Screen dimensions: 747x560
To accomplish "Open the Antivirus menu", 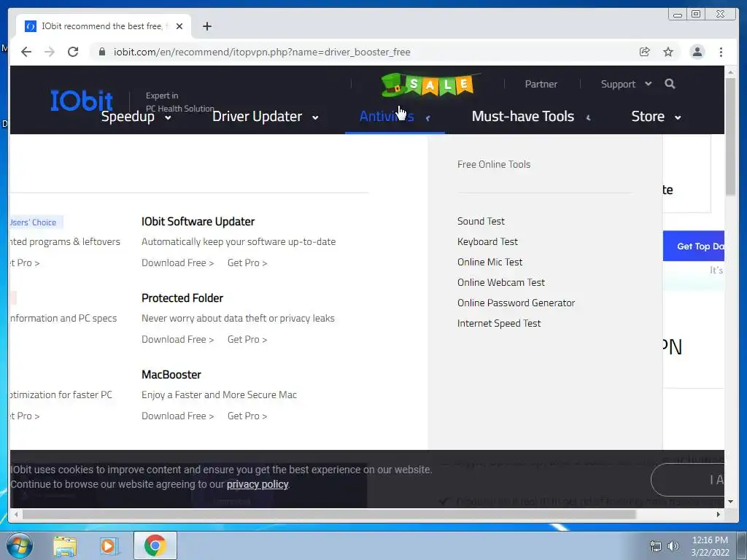I will [395, 117].
